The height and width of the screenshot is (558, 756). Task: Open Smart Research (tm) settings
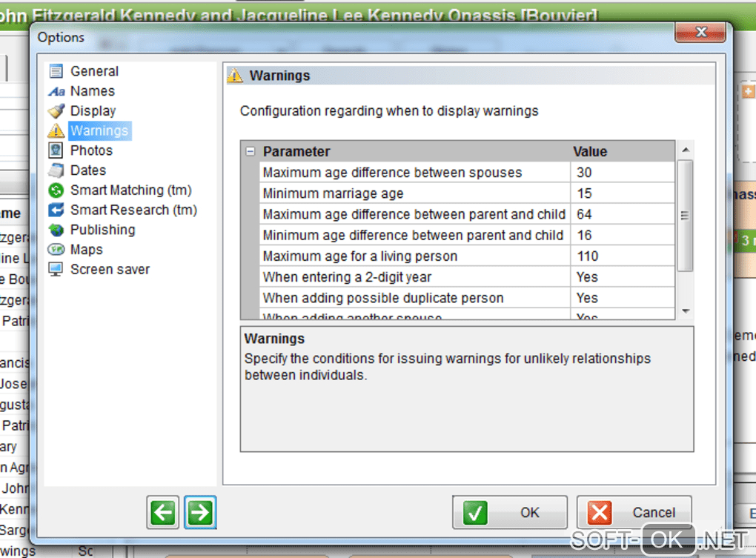point(134,210)
